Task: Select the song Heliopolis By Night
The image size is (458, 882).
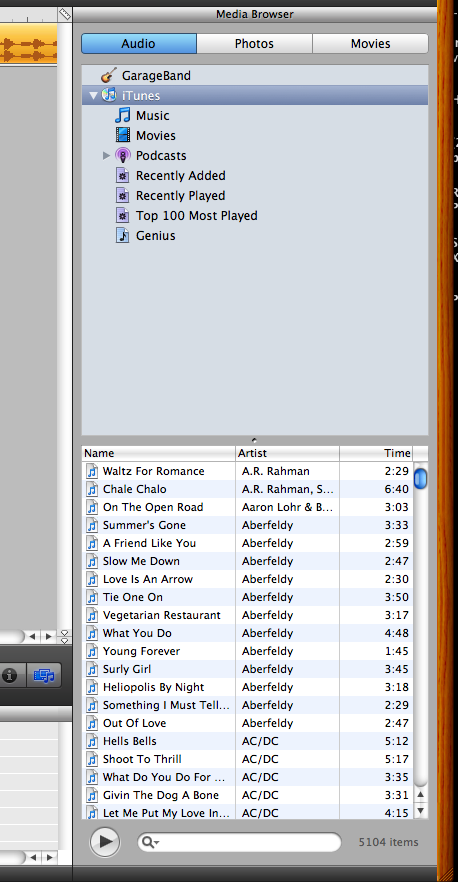Action: pyautogui.click(x=248, y=687)
